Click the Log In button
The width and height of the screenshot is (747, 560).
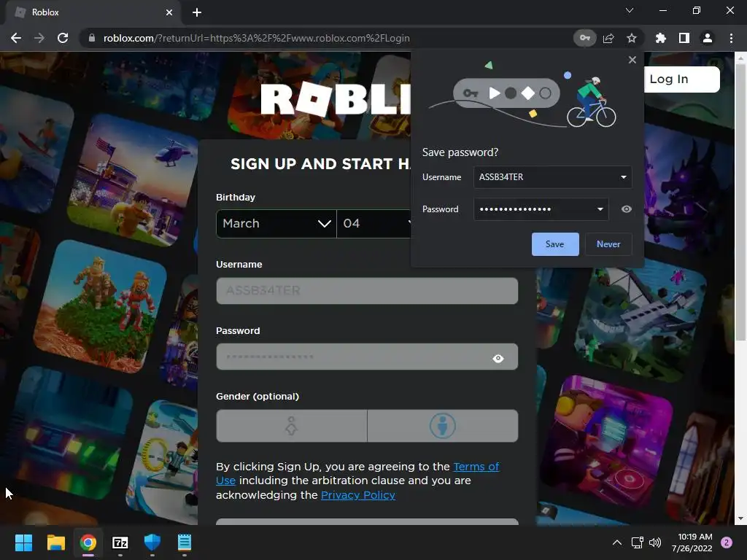click(x=681, y=79)
